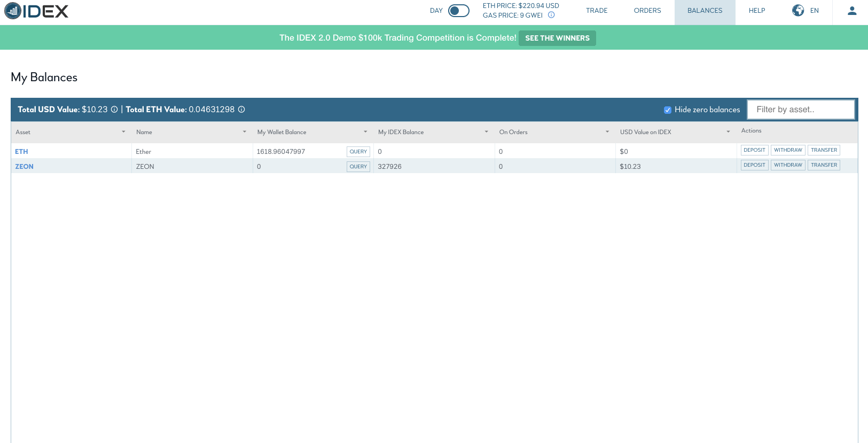Screen dimensions: 868x443
Task: Click the IDEX logo
Action: (36, 11)
